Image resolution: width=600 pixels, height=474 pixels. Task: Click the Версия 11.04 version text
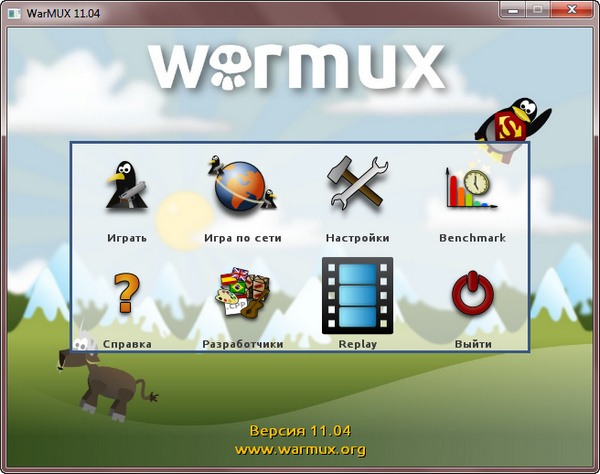coord(300,431)
